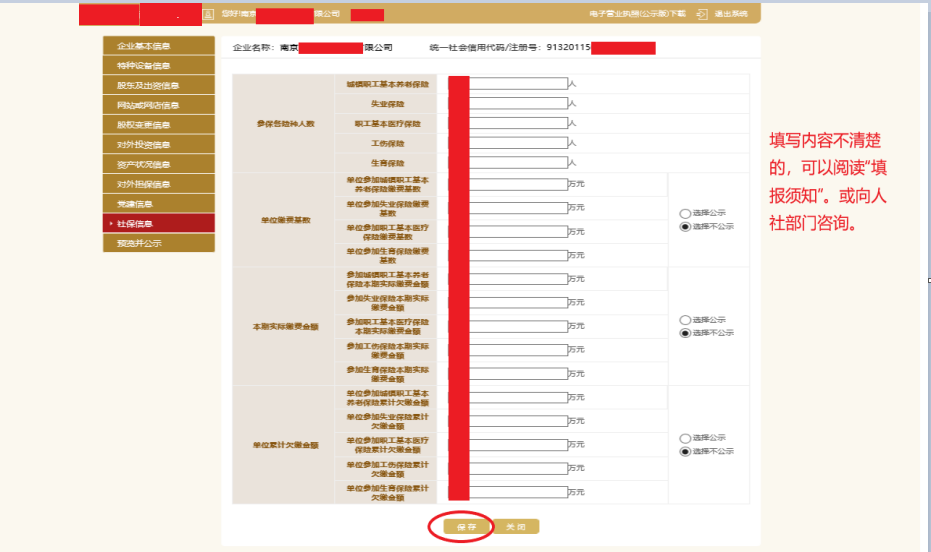Click the 单位累计欠缴金额 group label

coord(286,445)
